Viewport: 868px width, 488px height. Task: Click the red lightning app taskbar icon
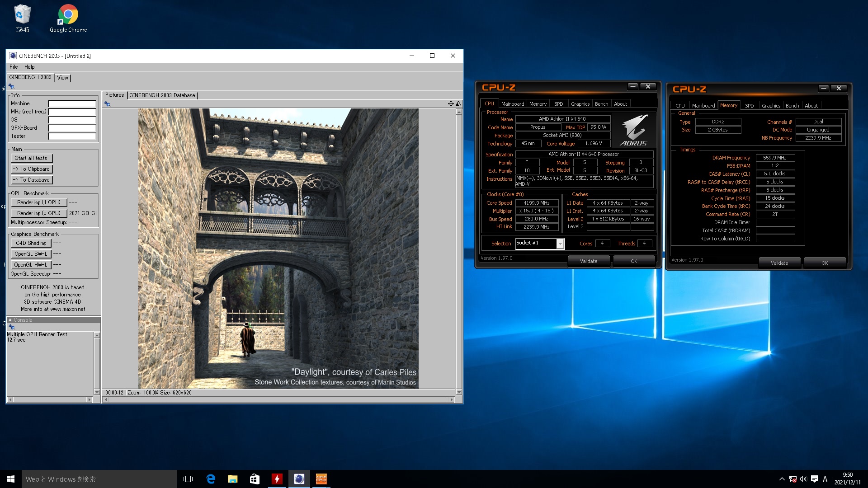277,479
